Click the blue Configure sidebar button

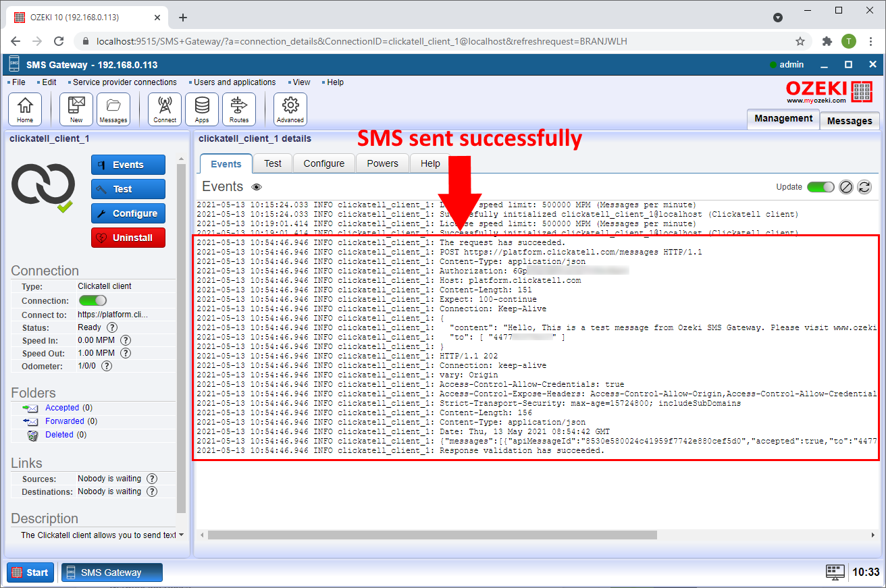(x=128, y=213)
